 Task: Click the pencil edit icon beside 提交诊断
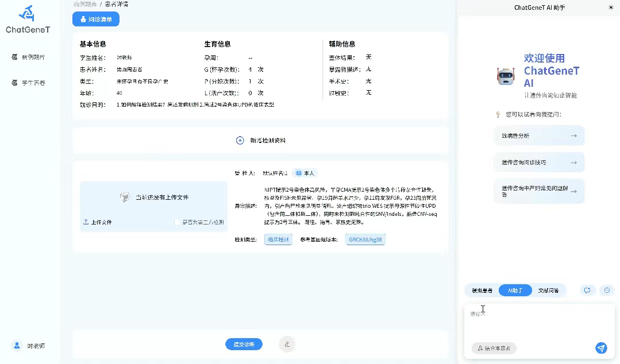pos(287,344)
